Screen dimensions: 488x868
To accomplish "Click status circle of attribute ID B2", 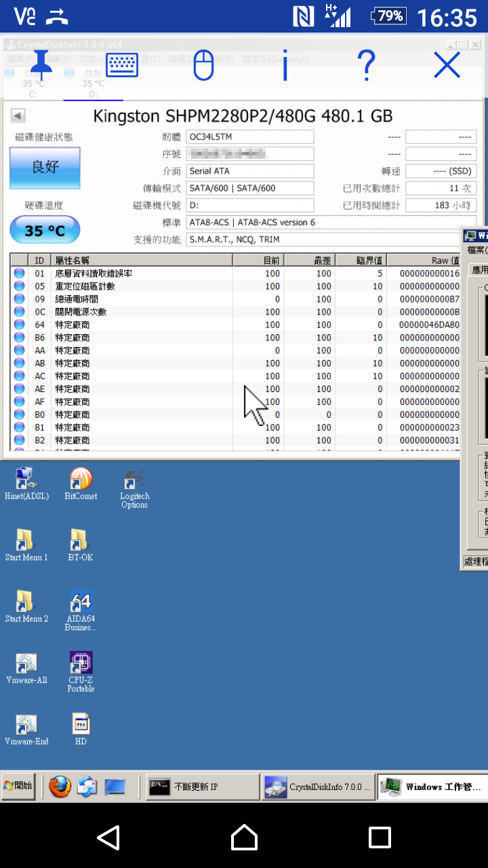I will click(19, 441).
